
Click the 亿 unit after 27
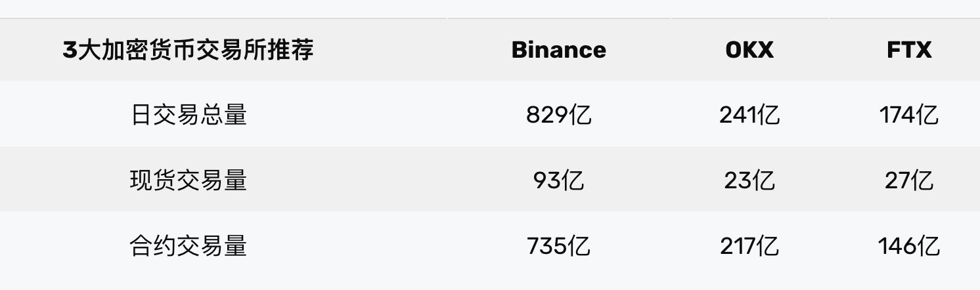tap(922, 180)
